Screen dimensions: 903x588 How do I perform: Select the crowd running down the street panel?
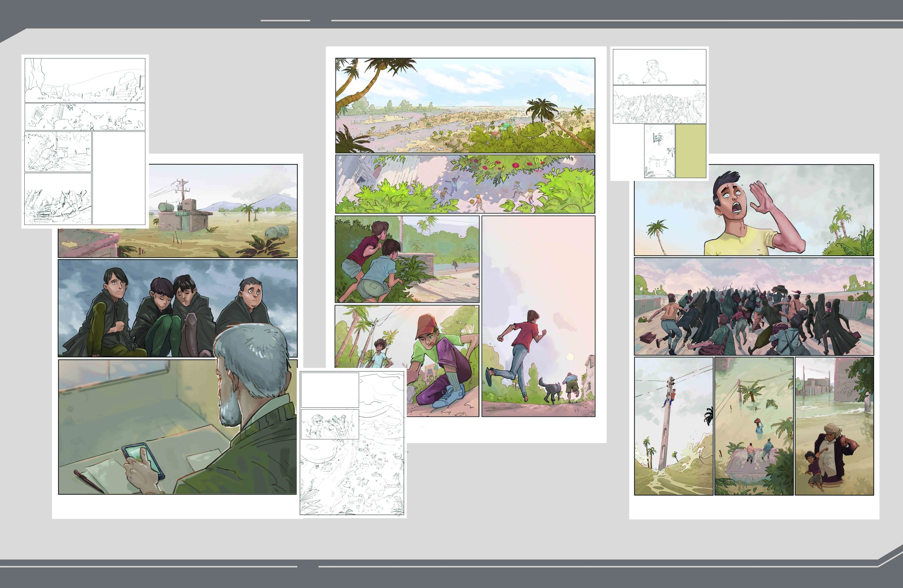coord(753,307)
